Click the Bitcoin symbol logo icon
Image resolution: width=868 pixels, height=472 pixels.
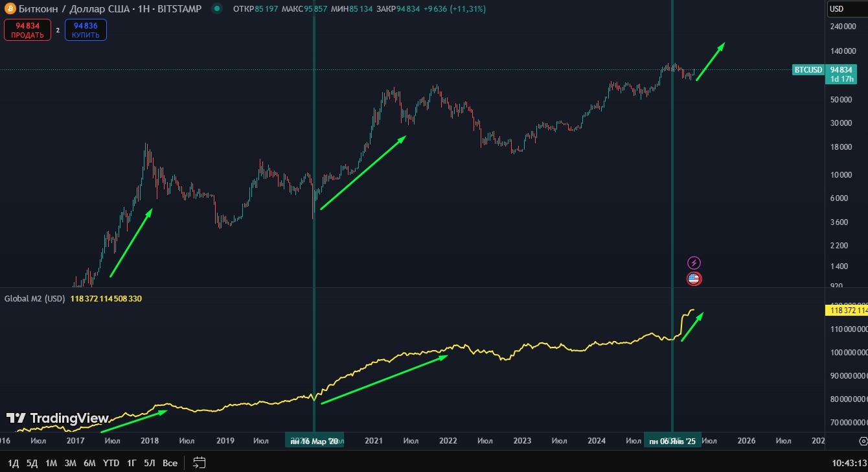[x=10, y=9]
